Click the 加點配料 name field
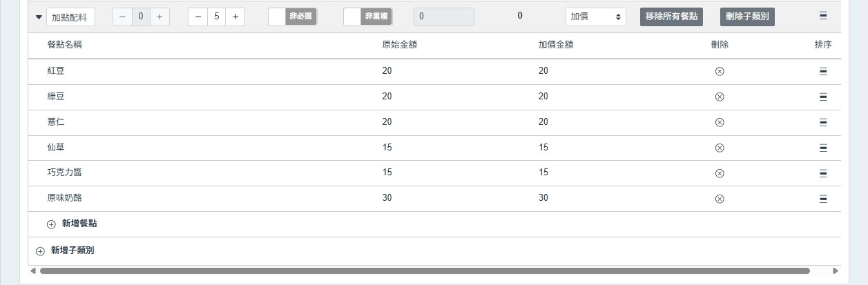 (x=70, y=17)
